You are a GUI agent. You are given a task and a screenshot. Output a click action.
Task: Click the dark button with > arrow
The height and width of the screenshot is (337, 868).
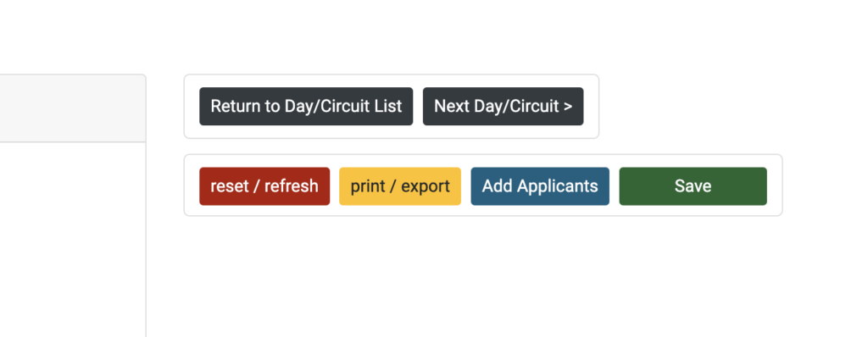tap(504, 106)
